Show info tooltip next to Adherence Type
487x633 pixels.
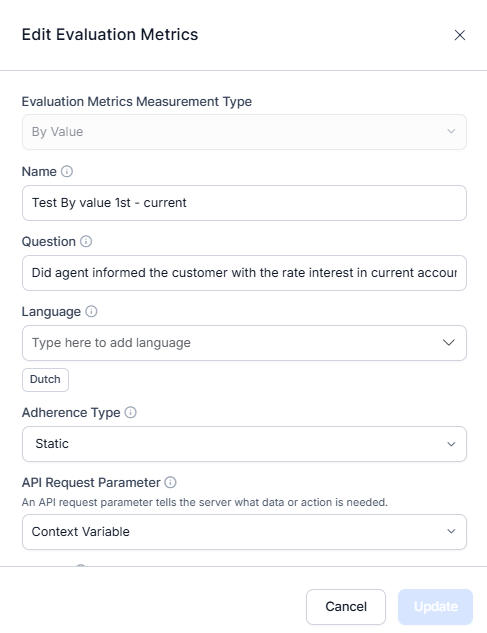coord(130,412)
